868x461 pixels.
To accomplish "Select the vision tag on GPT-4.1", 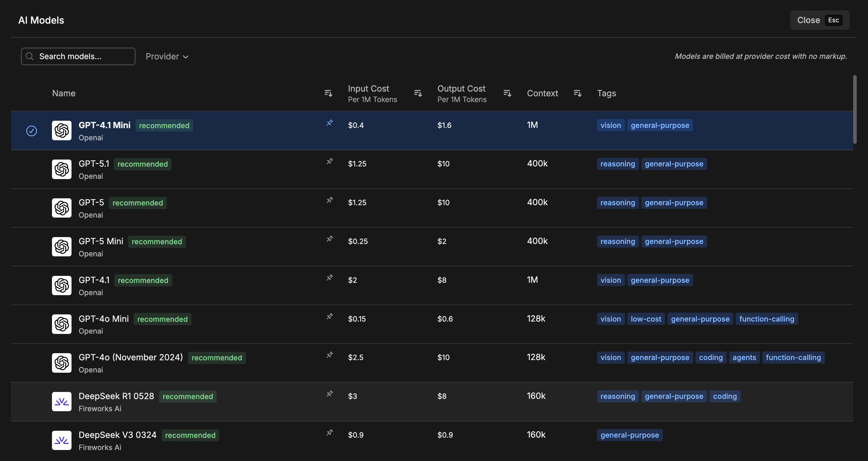I will coord(610,280).
